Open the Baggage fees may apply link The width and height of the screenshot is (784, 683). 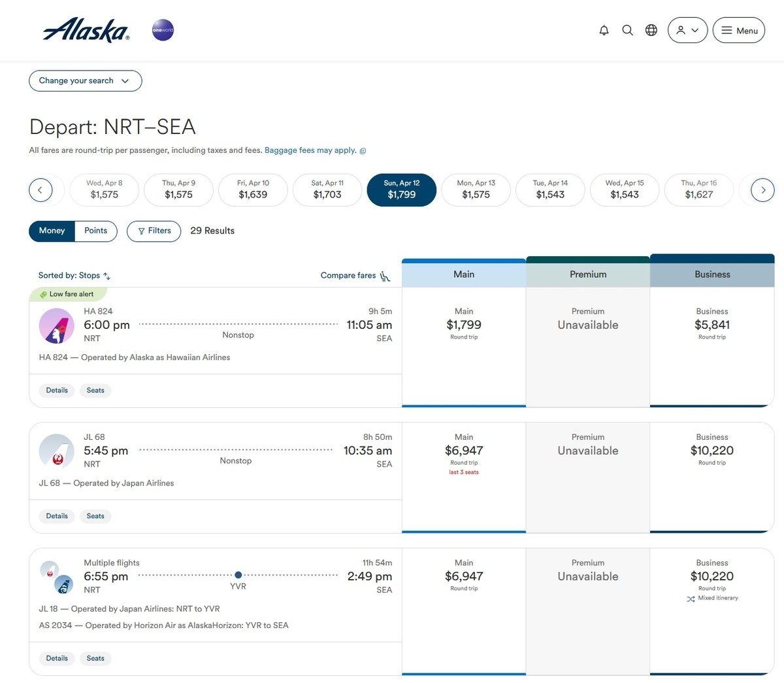pos(310,150)
